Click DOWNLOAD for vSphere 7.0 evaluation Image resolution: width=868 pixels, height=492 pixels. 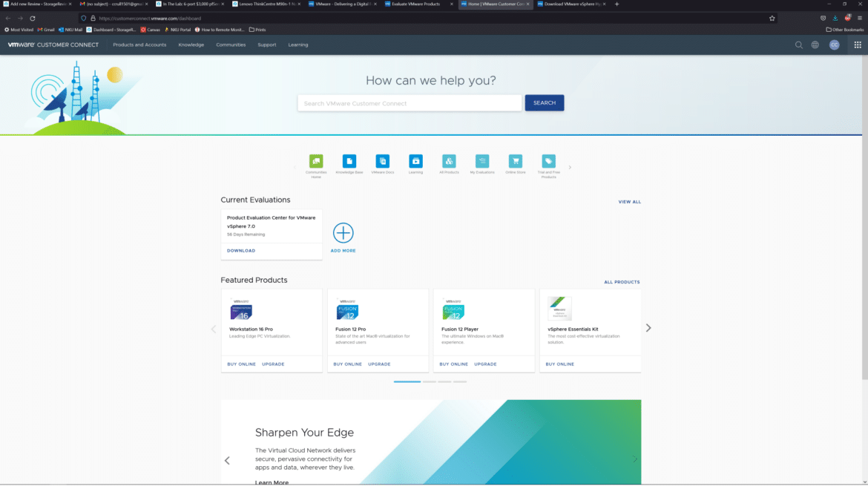241,251
